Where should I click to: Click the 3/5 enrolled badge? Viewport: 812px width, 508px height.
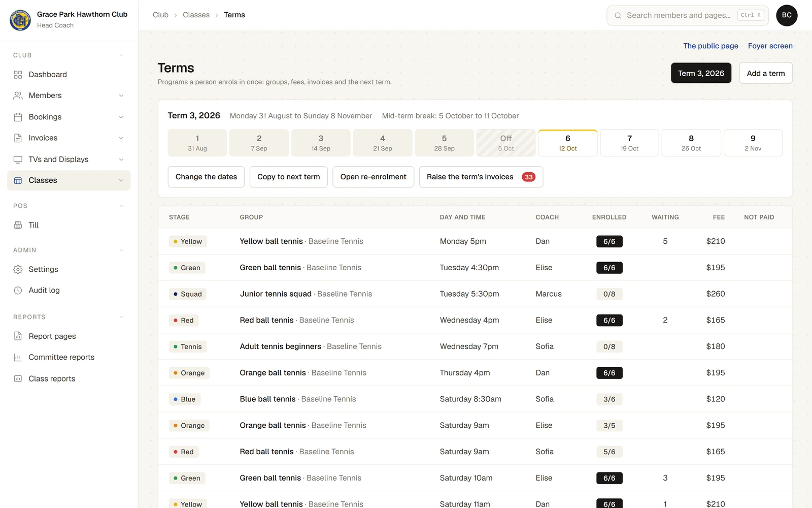pyautogui.click(x=609, y=426)
